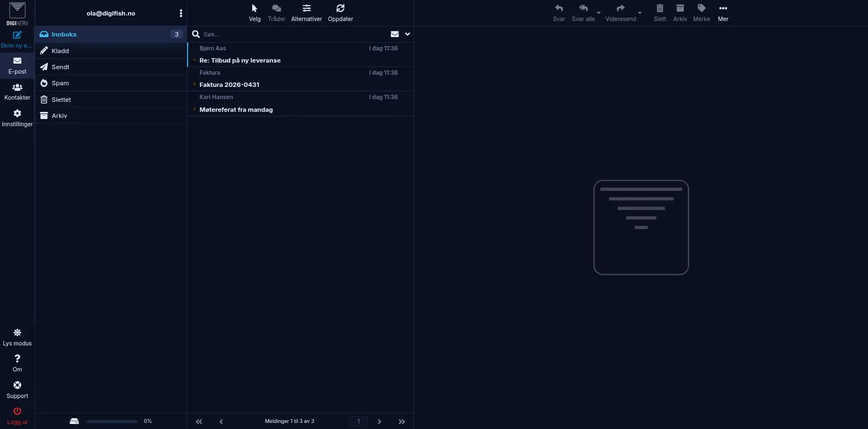The image size is (868, 429).
Task: Expand the Videresend dropdown arrow
Action: (640, 13)
